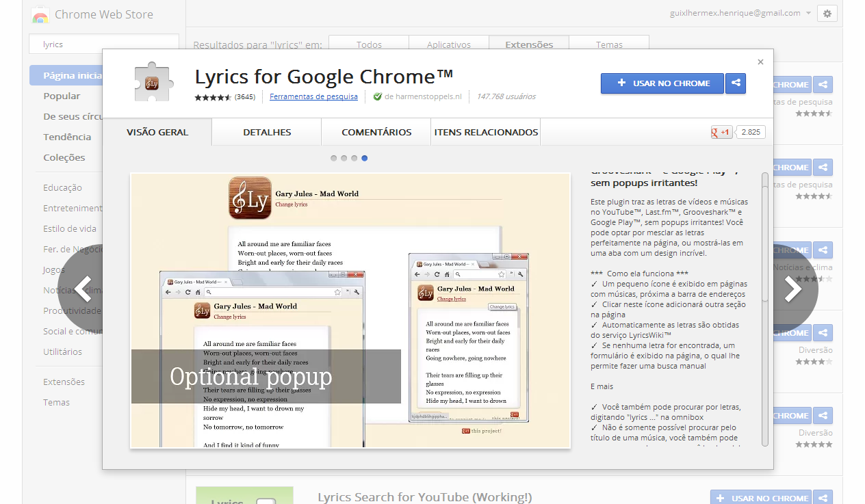Image resolution: width=865 pixels, height=504 pixels.
Task: Filter results by Aplicativos
Action: tap(449, 44)
